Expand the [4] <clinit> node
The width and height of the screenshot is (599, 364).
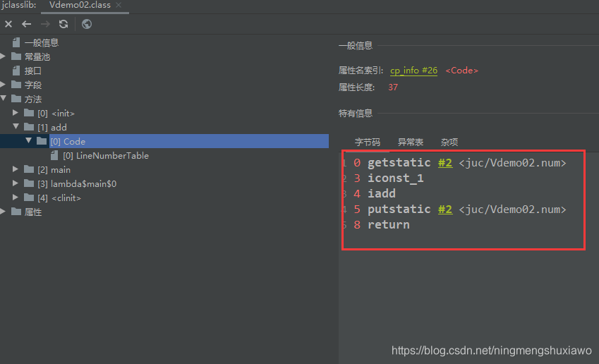coord(16,198)
